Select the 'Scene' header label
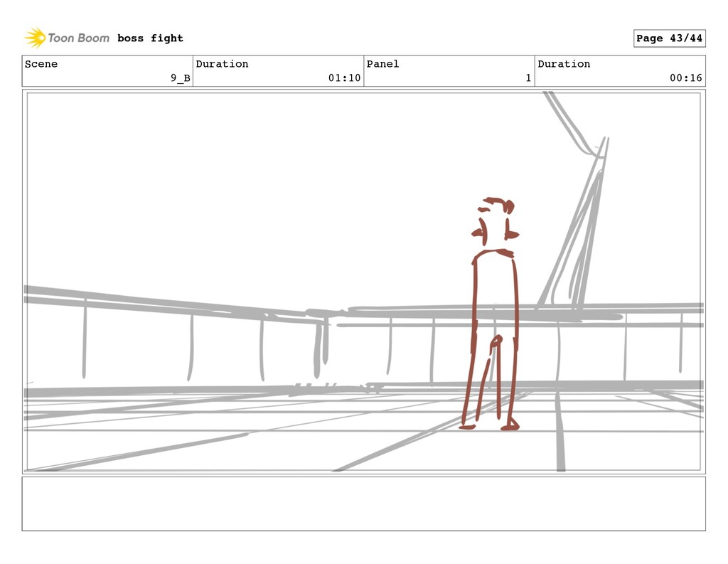Viewport: 728px width, 564px height. (41, 63)
